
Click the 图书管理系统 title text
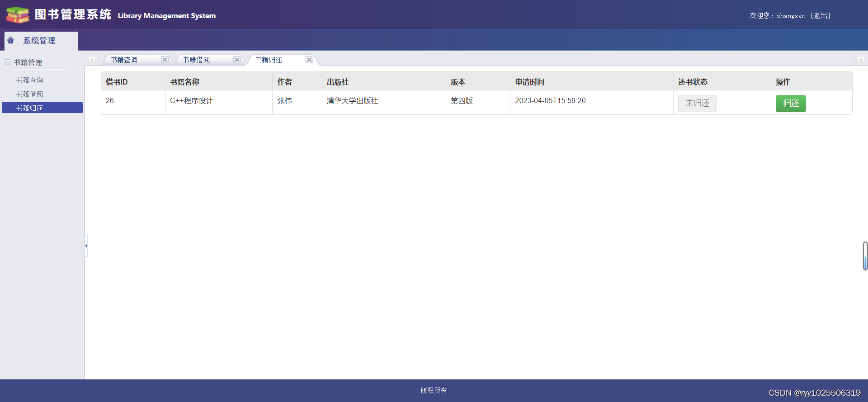pos(73,14)
